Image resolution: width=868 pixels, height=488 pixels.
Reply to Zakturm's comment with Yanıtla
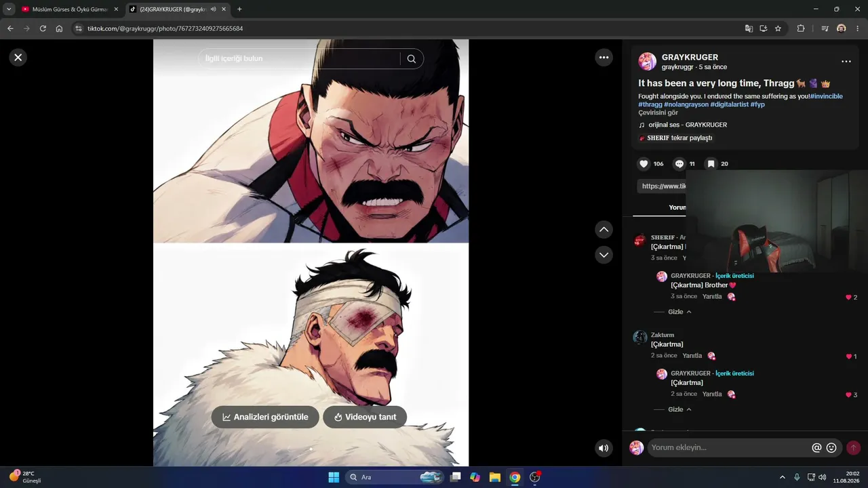692,356
